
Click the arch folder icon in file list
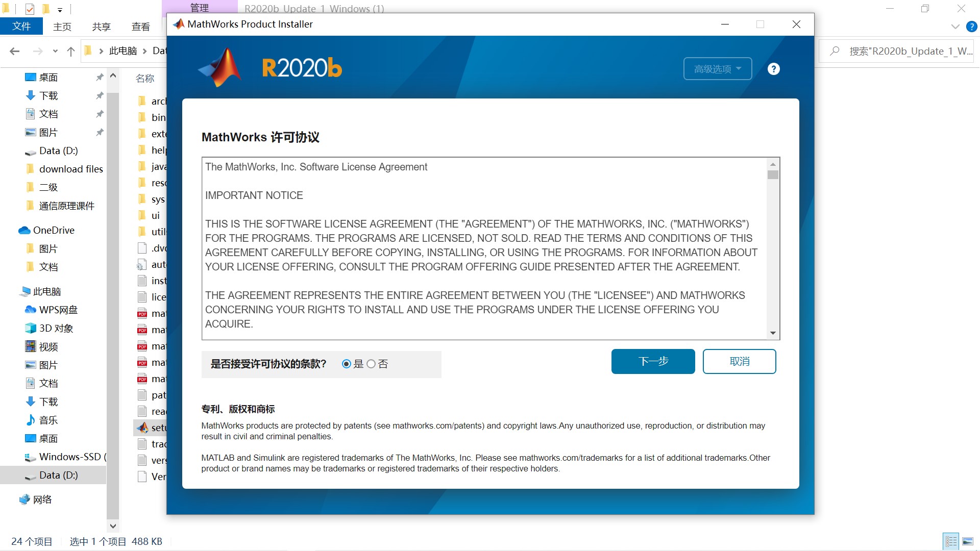pyautogui.click(x=142, y=101)
